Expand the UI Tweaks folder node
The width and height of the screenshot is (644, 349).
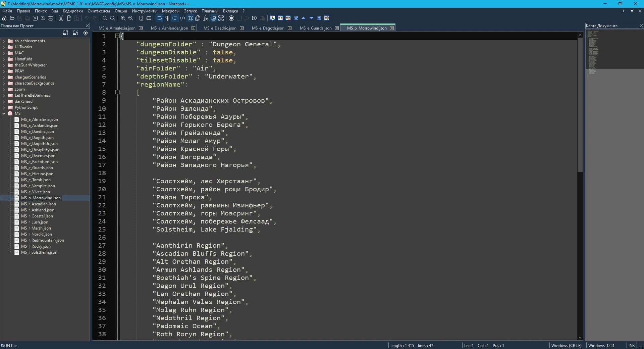[4, 47]
